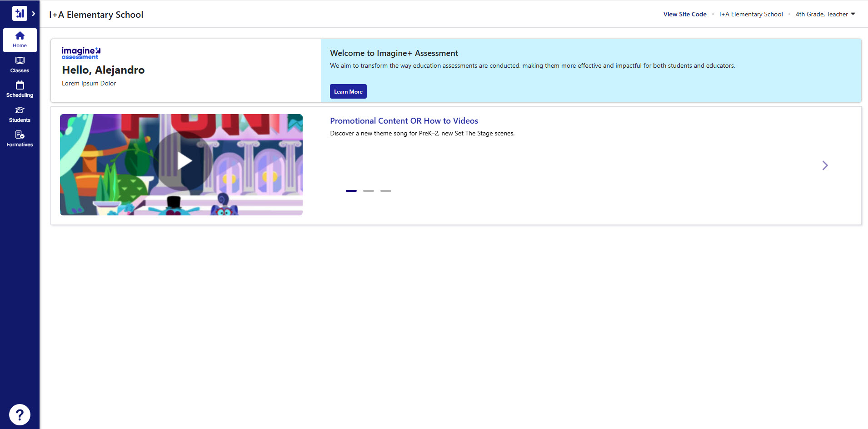Select the third carousel slide indicator
868x429 pixels.
[386, 191]
